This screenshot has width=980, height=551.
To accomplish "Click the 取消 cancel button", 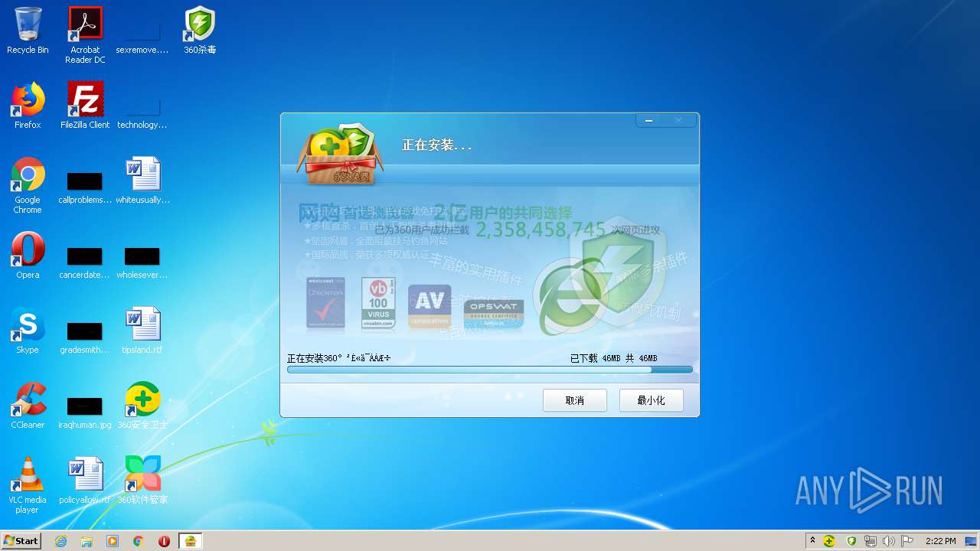I will (575, 400).
